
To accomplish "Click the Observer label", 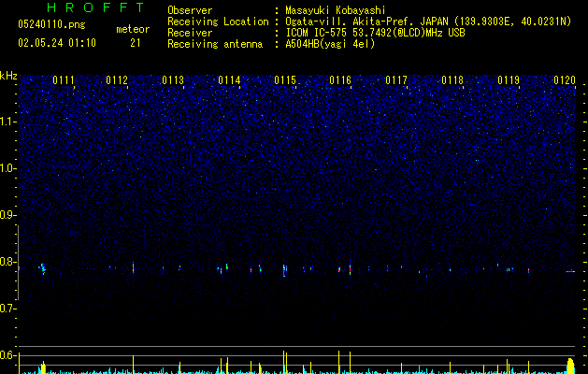I will (190, 10).
